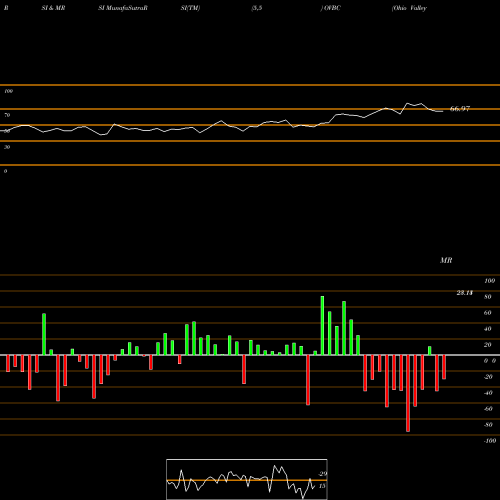Image resolution: width=500 pixels, height=500 pixels.
Task: Click the -60 label on MR axis
Action: click(x=488, y=409)
